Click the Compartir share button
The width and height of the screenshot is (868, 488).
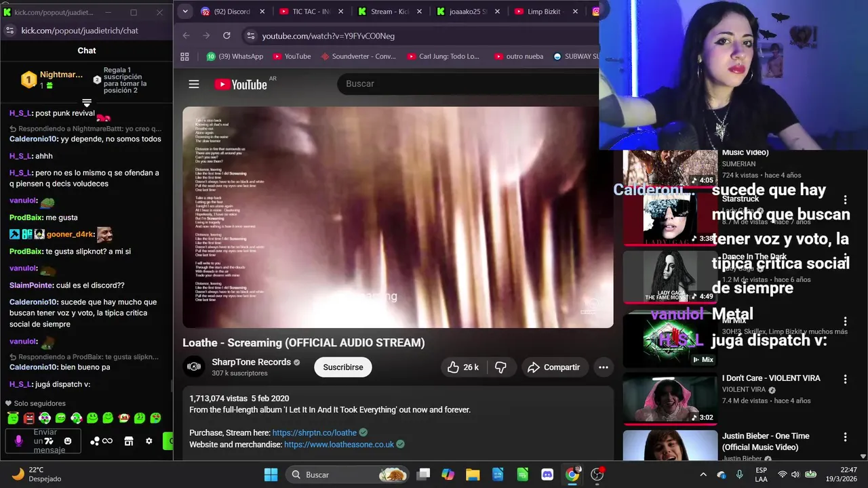(x=553, y=367)
